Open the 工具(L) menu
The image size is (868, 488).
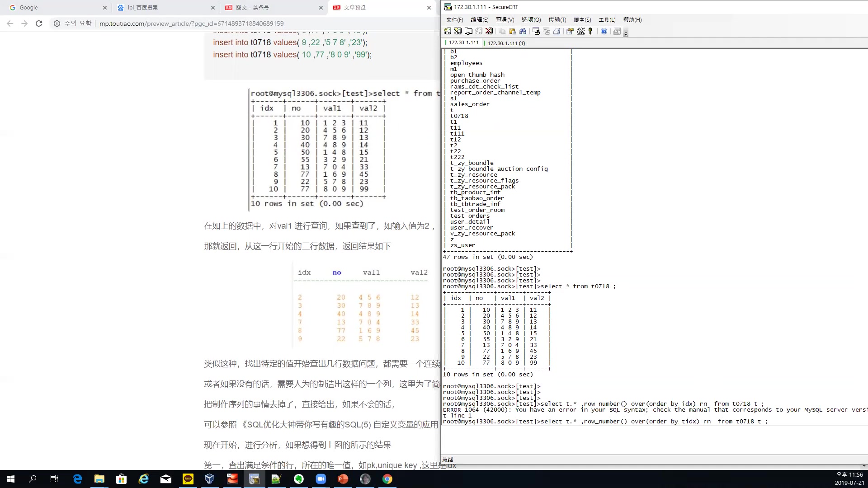607,20
